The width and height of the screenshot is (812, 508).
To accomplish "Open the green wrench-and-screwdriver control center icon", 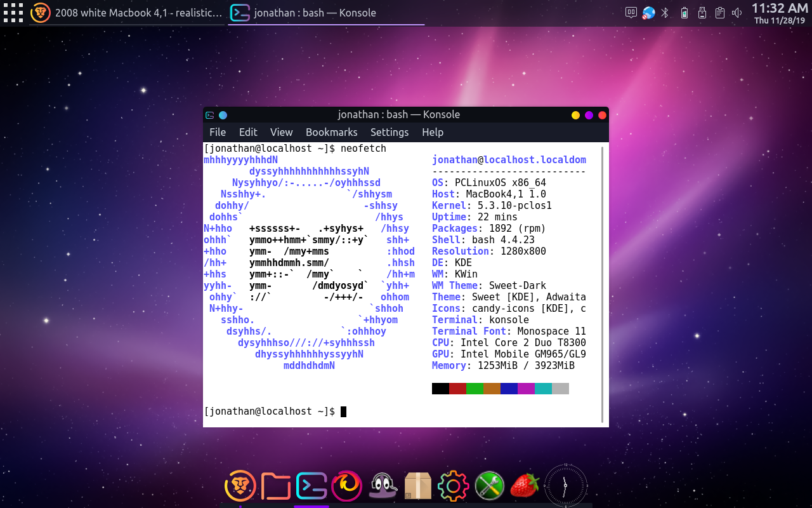I will pos(489,486).
